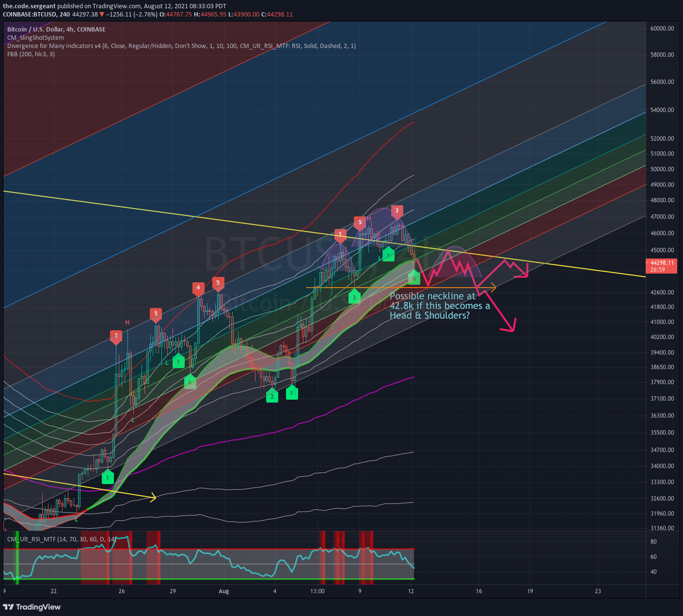Image resolution: width=683 pixels, height=616 pixels.
Task: Select the CM_Ult_RSI_MTF pane label
Action: click(x=62, y=539)
